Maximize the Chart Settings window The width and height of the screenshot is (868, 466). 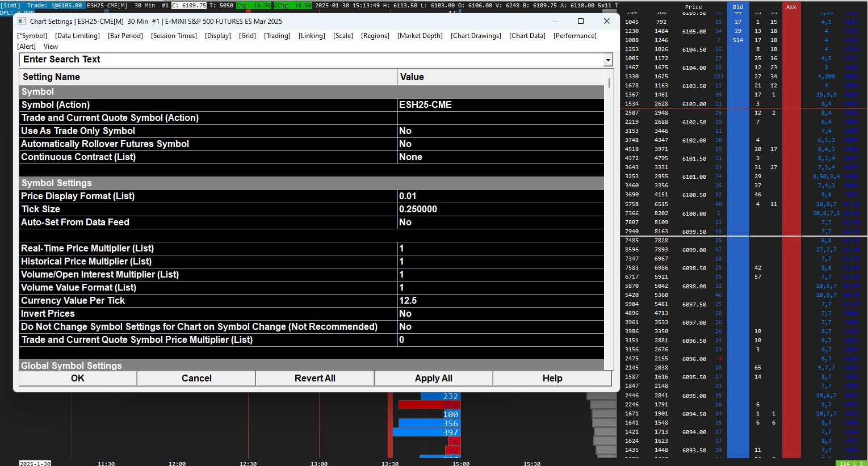(x=581, y=21)
